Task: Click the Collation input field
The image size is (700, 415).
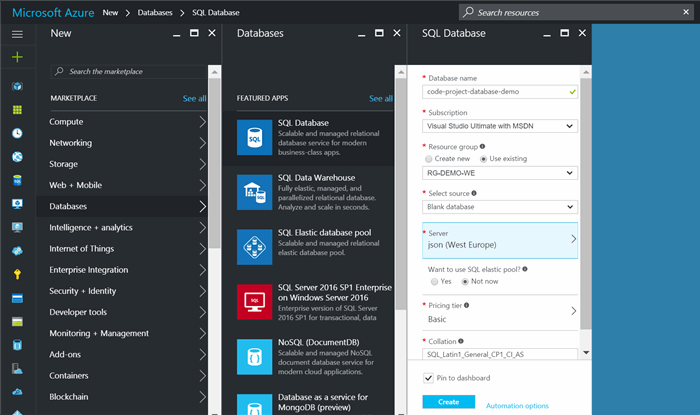Action: [500, 354]
